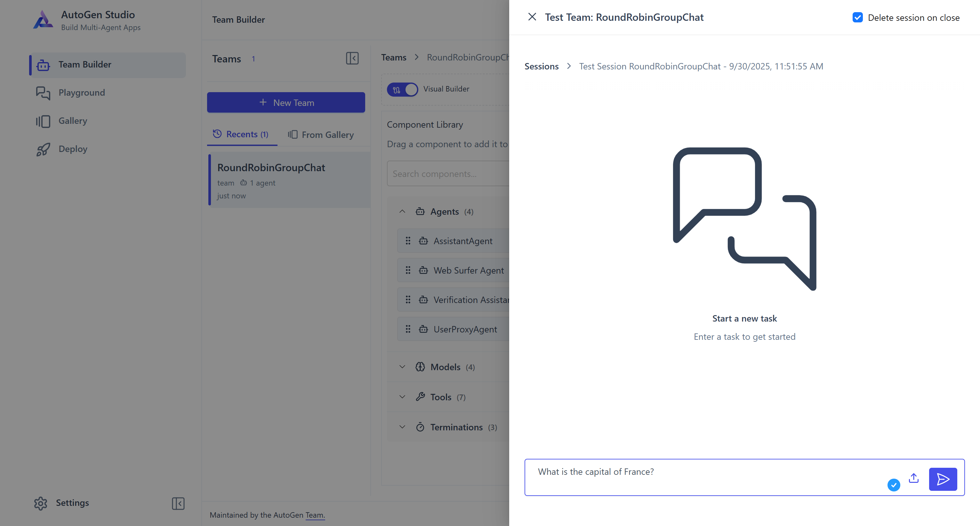
Task: Click the AutoGen Studio logo
Action: pyautogui.click(x=43, y=20)
